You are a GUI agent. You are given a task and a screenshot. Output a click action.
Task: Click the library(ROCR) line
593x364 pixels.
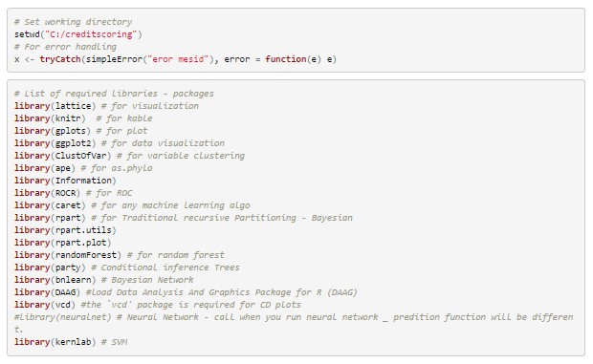[74, 193]
